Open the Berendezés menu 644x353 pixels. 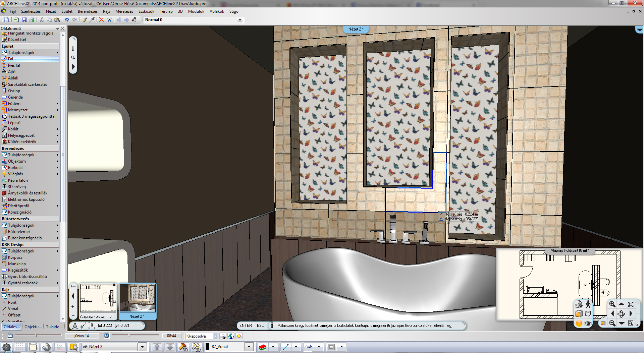click(x=88, y=11)
